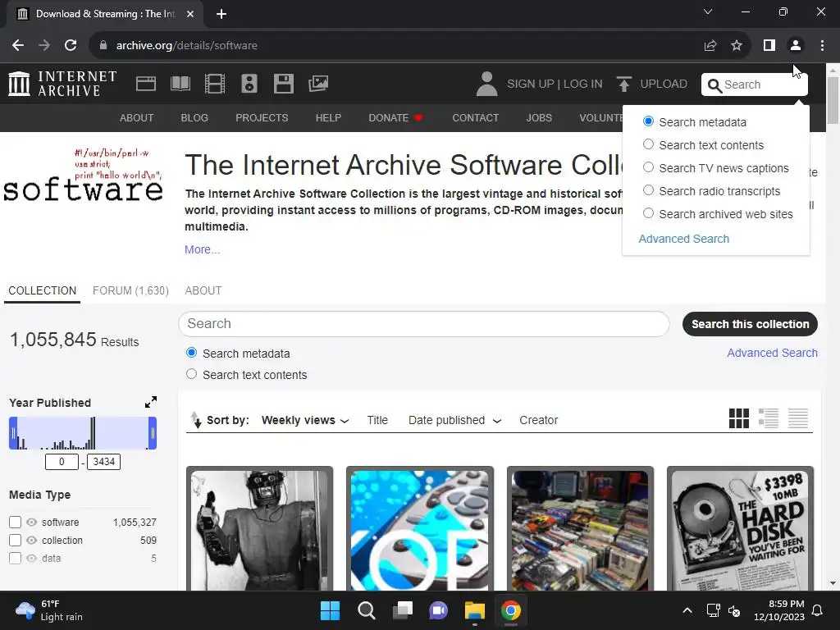840x630 pixels.
Task: Open Windows taskbar search
Action: click(x=367, y=610)
